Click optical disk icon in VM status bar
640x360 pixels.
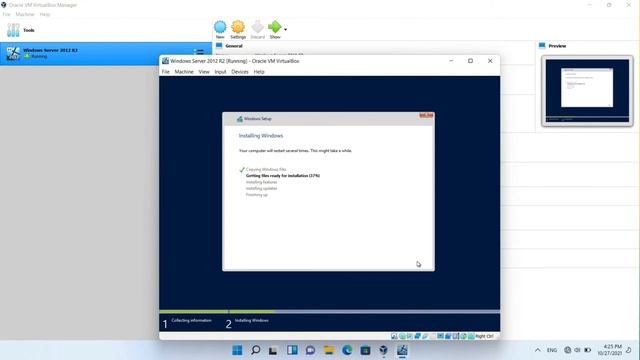click(402, 336)
